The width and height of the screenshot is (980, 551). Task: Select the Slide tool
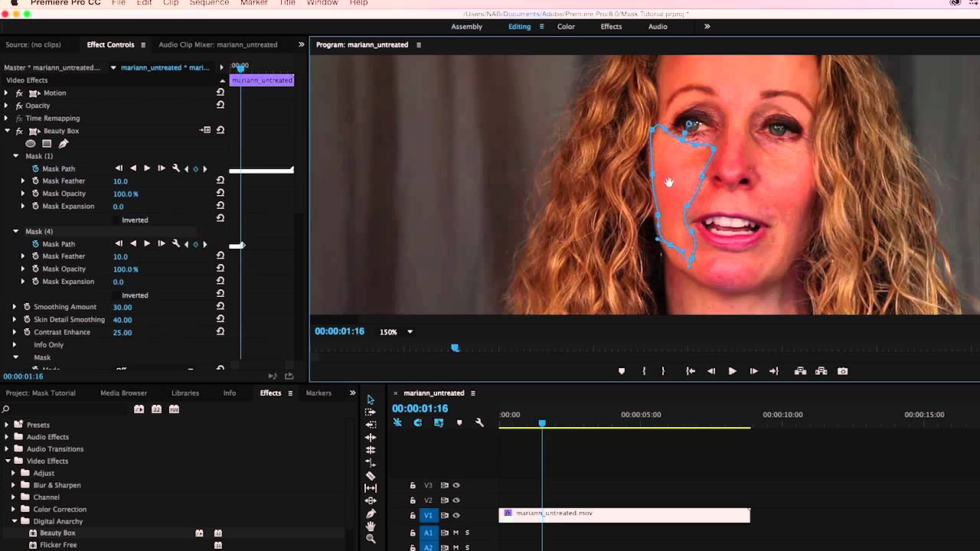tap(371, 500)
